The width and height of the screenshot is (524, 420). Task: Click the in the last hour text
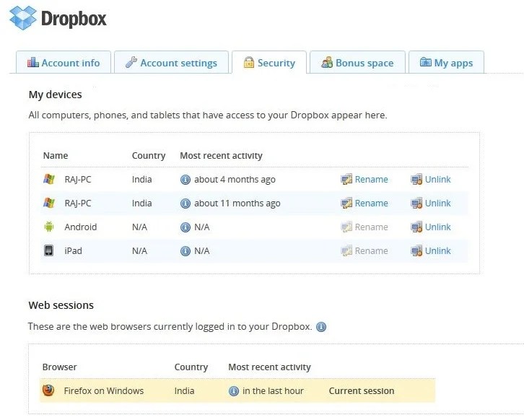pyautogui.click(x=273, y=390)
